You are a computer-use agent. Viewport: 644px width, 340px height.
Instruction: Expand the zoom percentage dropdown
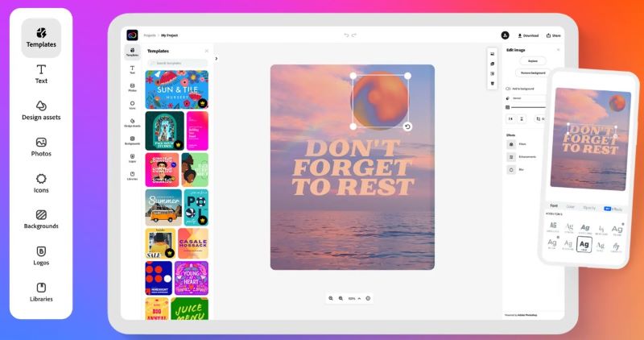pos(354,298)
